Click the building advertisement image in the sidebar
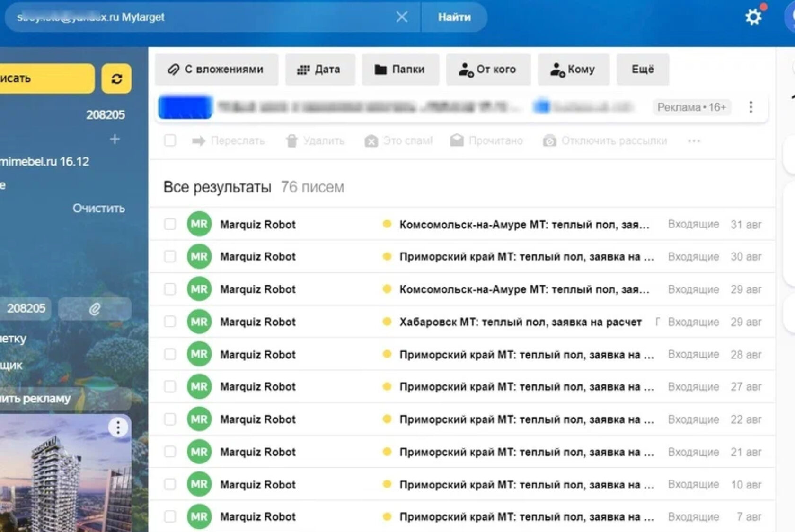 (65, 473)
